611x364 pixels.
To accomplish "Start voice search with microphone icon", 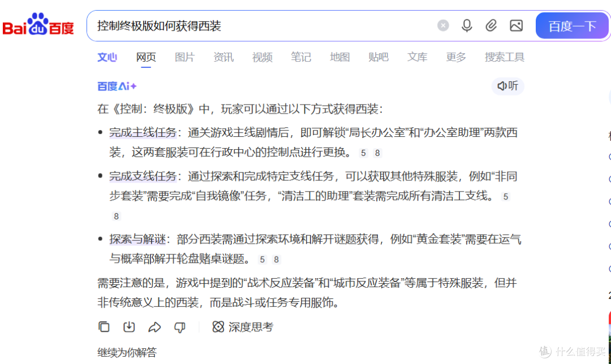I will pyautogui.click(x=466, y=25).
